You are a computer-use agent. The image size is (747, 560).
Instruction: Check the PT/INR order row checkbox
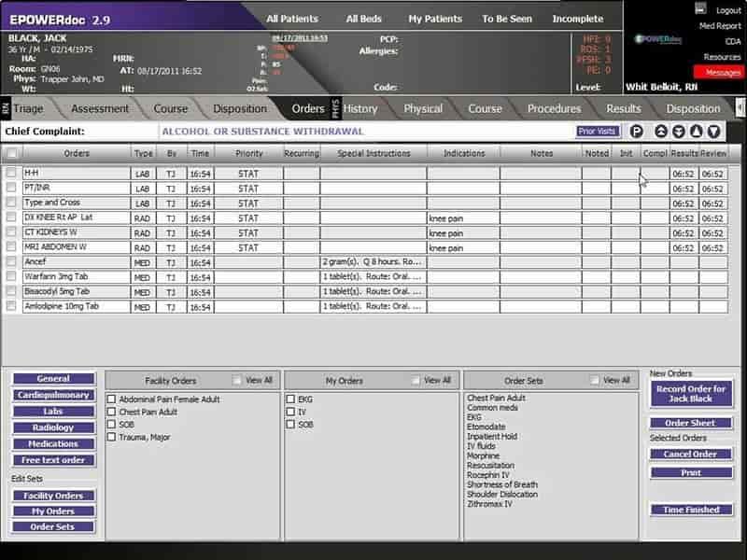(x=11, y=188)
